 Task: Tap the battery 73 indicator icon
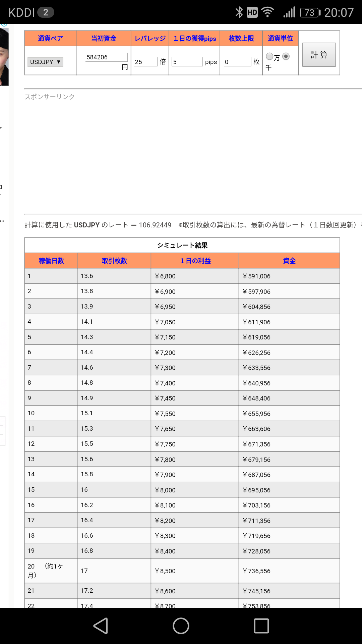point(310,12)
